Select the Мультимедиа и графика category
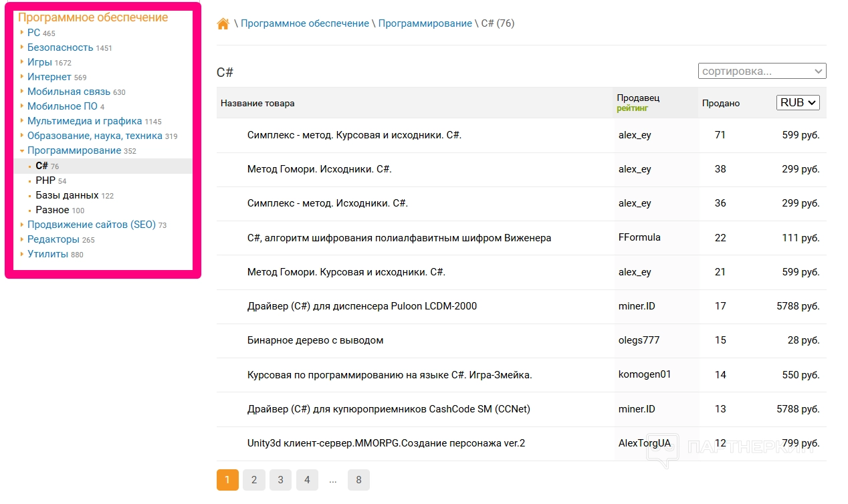This screenshot has height=504, width=848. pyautogui.click(x=84, y=121)
